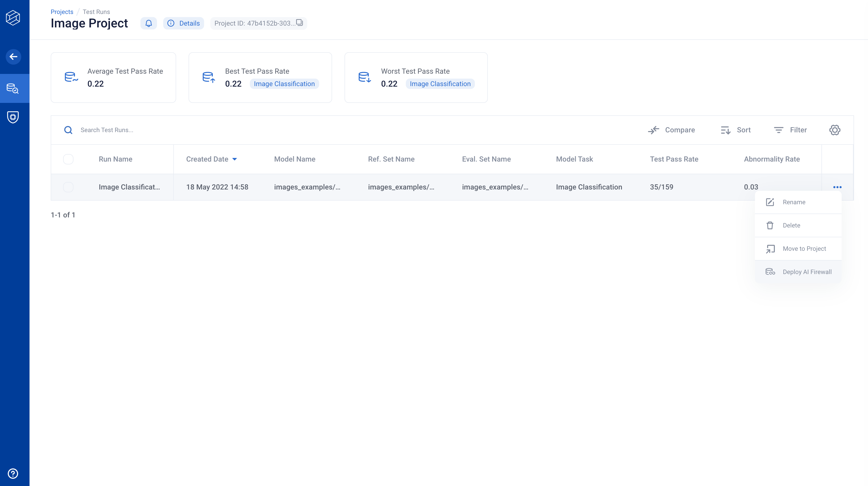The width and height of the screenshot is (868, 486).
Task: Go back using the sidebar arrow button
Action: point(13,57)
